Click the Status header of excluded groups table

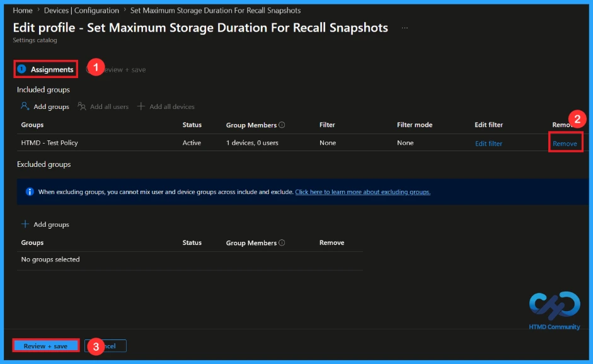point(192,242)
